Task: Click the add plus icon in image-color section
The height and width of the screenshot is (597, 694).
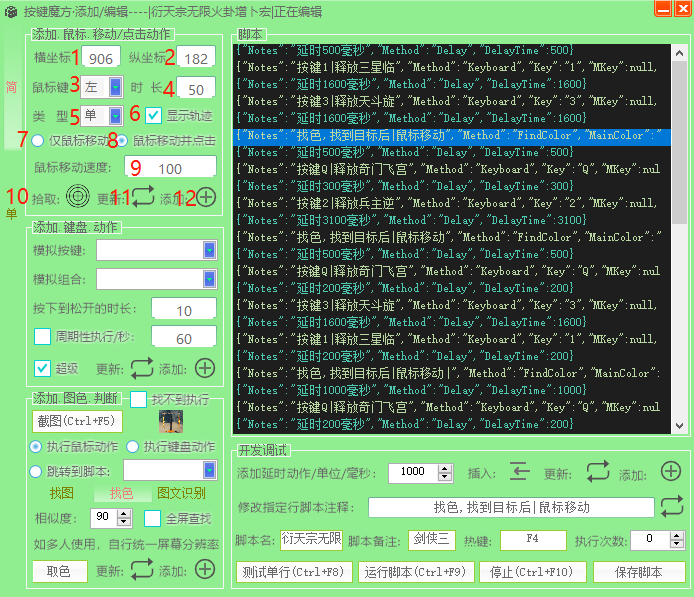Action: [x=205, y=570]
